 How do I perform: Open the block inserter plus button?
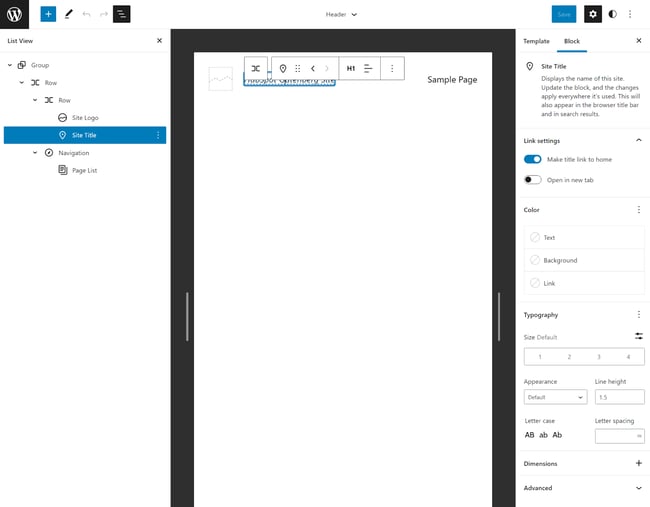pyautogui.click(x=48, y=14)
